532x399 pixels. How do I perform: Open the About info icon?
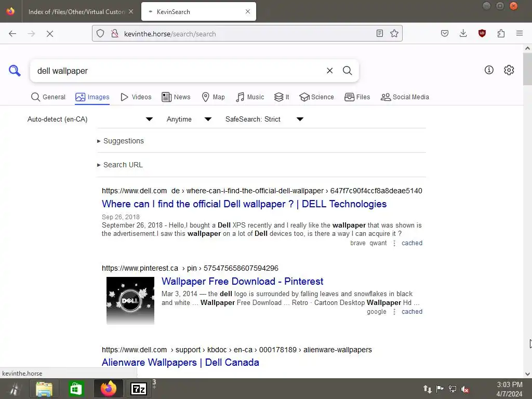(x=489, y=70)
